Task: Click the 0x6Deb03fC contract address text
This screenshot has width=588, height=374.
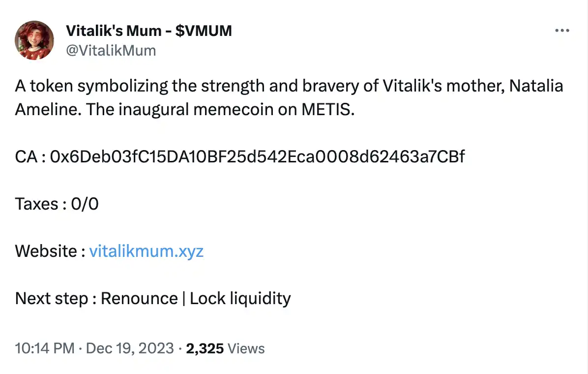Action: [258, 157]
